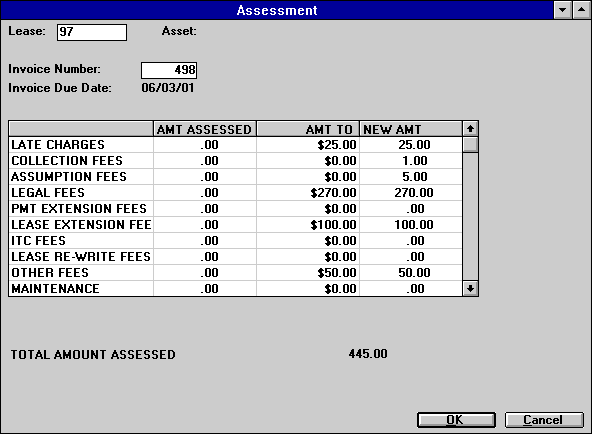Click the table scrollbar thumb
Image resolution: width=592 pixels, height=434 pixels.
pos(470,145)
